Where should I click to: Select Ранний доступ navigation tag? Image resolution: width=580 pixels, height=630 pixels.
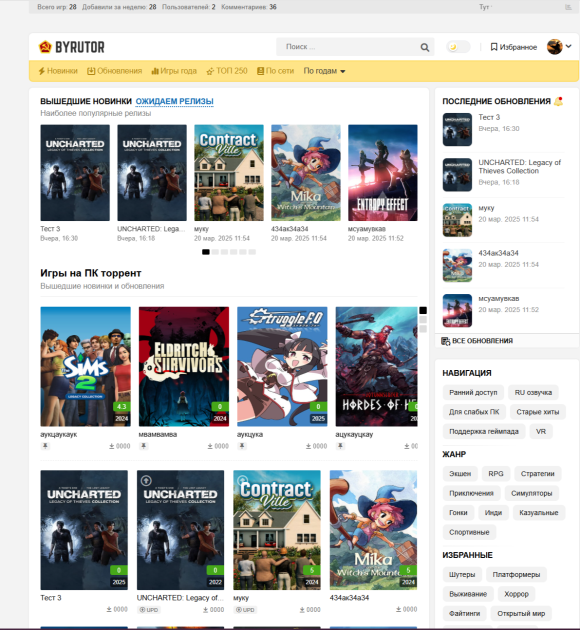[473, 392]
